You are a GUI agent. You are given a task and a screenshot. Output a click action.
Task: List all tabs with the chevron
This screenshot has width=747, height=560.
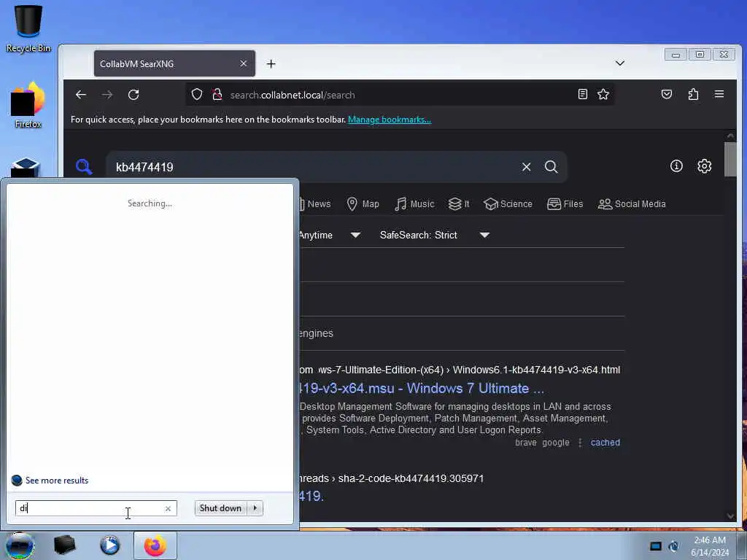[x=620, y=63]
